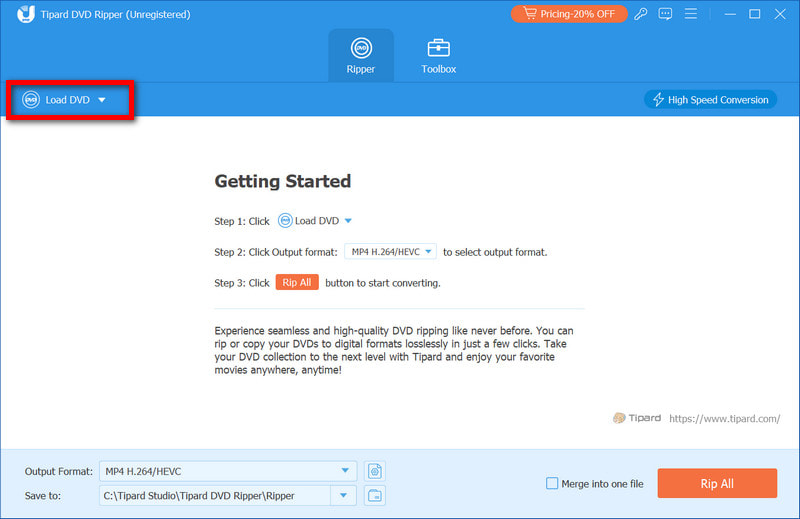The height and width of the screenshot is (519, 800).
Task: Minimize the Tipard DVD Ripper window
Action: tap(730, 14)
